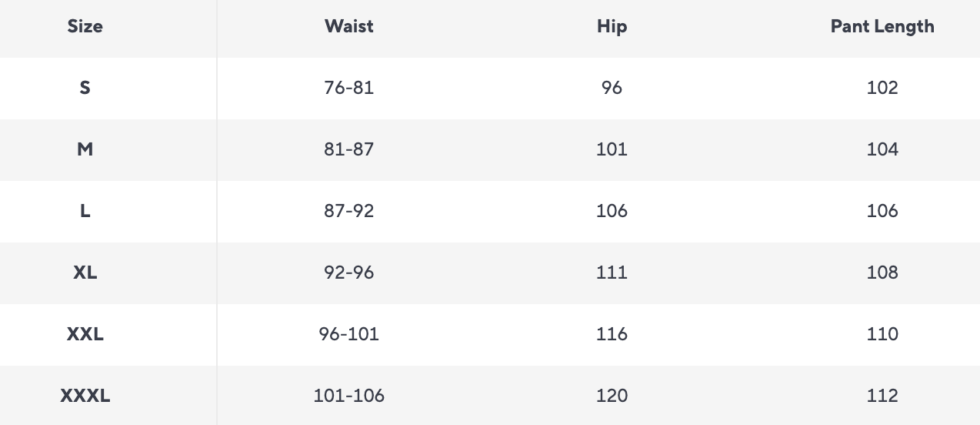
Task: Click the Waist column header
Action: [x=348, y=26]
